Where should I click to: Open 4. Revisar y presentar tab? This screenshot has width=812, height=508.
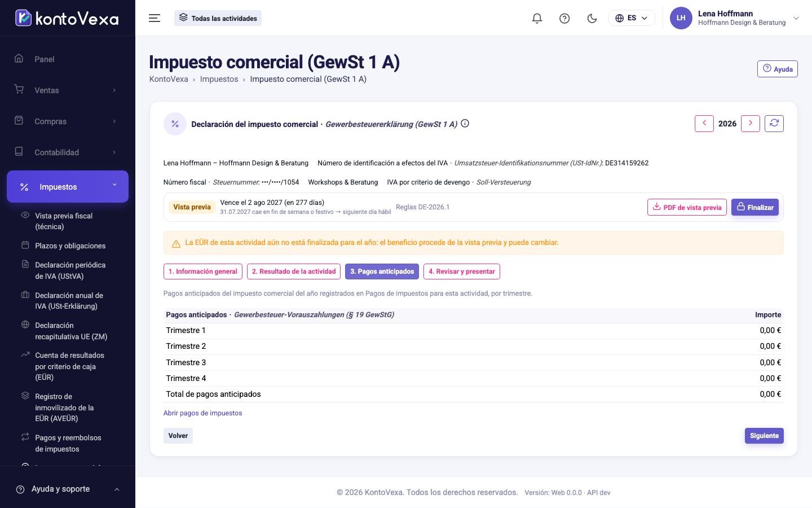coord(462,271)
